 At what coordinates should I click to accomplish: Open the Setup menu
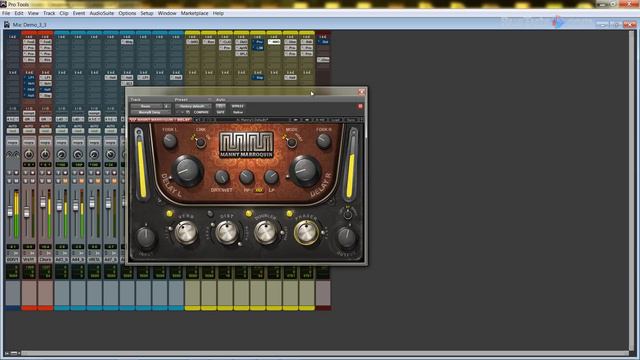point(147,13)
